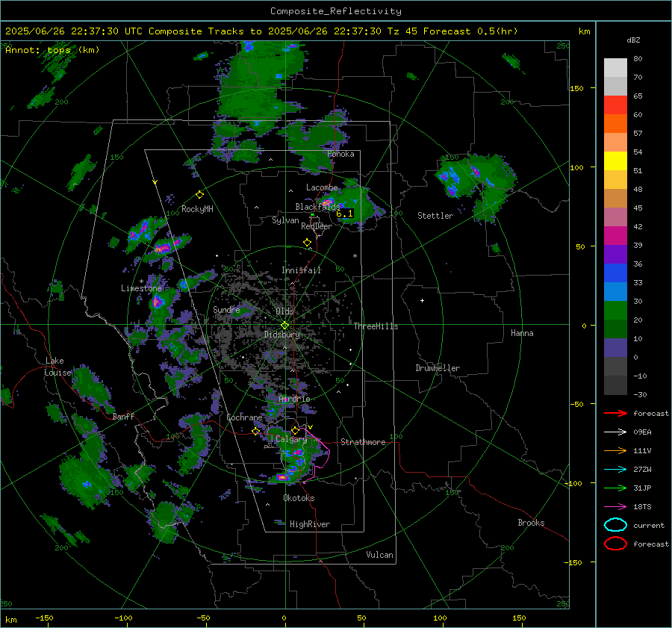
Task: Click the Airdrie label
Action: pyautogui.click(x=294, y=399)
